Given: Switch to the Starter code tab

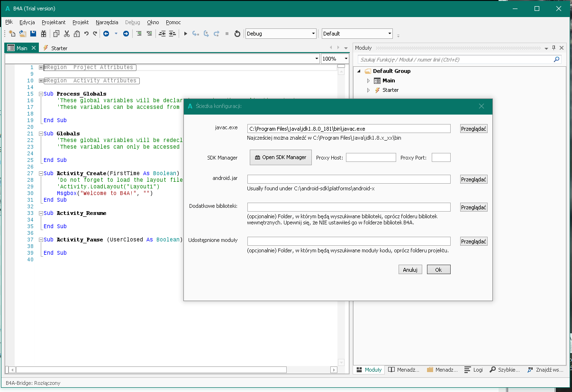Looking at the screenshot, I should pos(59,48).
